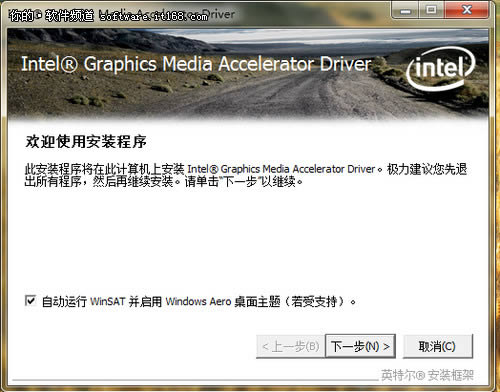The image size is (500, 392).
Task: Close the installer with the red X
Action: point(467,10)
